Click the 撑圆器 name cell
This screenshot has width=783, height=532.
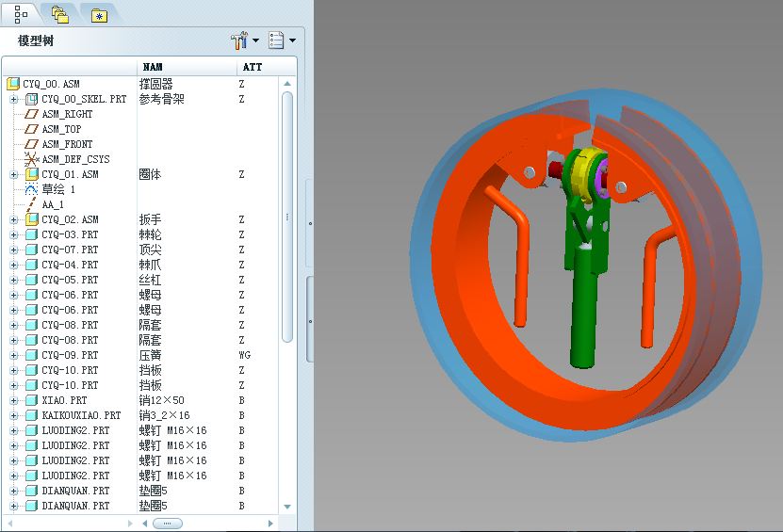click(x=155, y=84)
